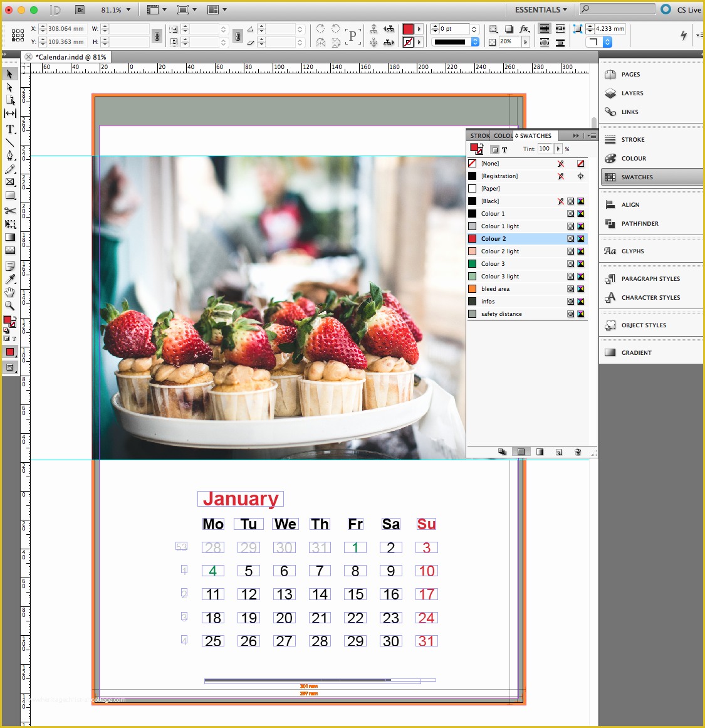Toggle constrain proportions for width and height
This screenshot has width=705, height=728.
click(x=157, y=36)
